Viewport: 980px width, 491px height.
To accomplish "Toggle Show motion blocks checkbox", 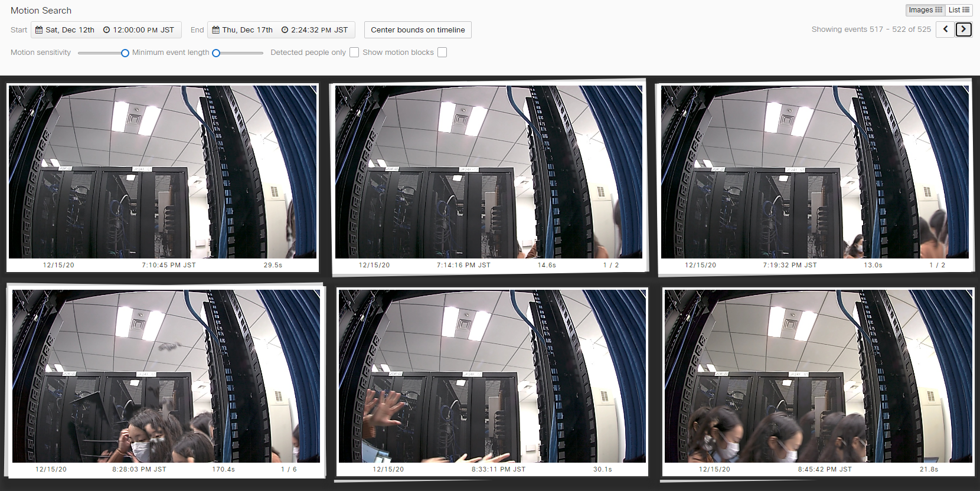I will click(x=442, y=53).
